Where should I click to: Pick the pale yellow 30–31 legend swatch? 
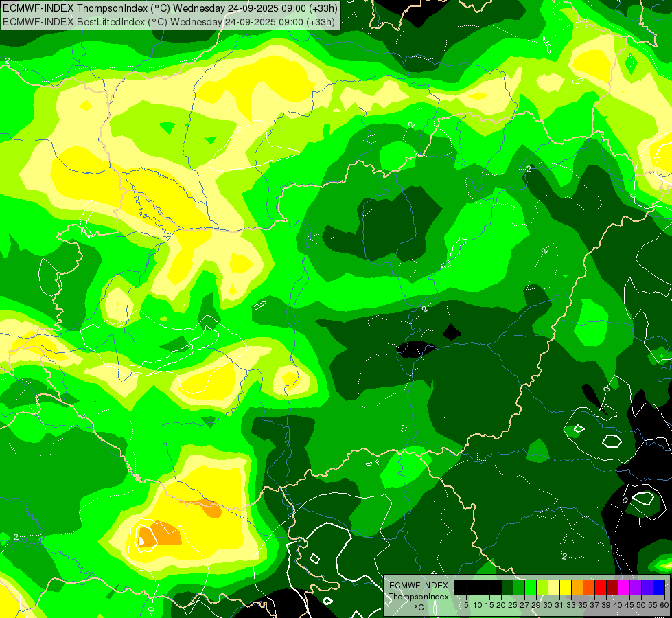point(554,587)
